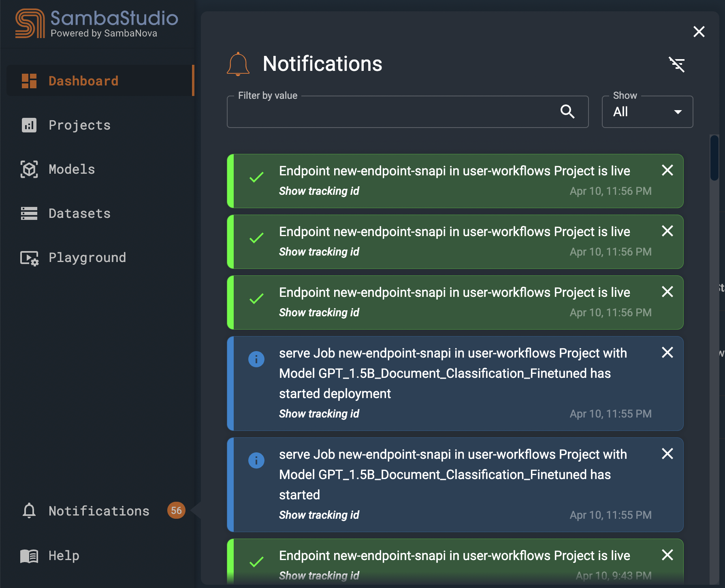The height and width of the screenshot is (588, 725).
Task: Open the Help section
Action: pyautogui.click(x=64, y=556)
